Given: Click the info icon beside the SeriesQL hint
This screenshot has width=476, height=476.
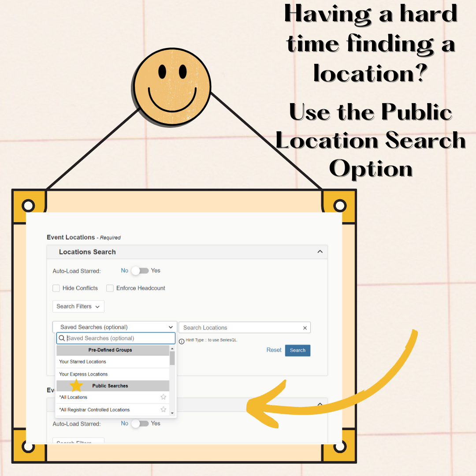Looking at the screenshot, I should pos(182,341).
